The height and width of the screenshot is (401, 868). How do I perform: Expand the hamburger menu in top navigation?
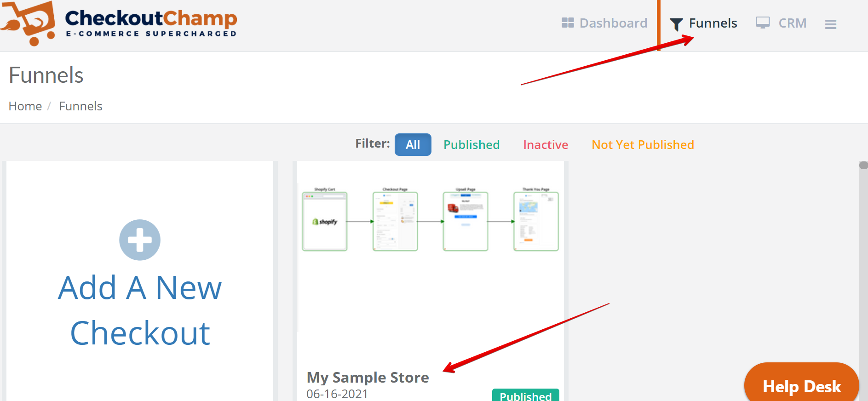coord(830,24)
